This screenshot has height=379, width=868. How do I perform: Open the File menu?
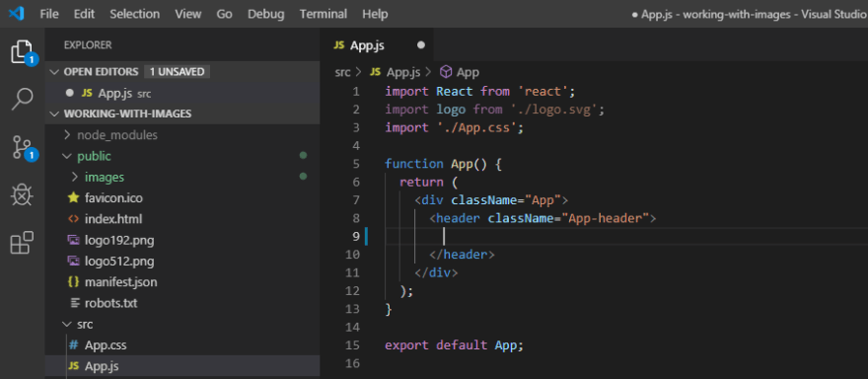click(x=49, y=14)
